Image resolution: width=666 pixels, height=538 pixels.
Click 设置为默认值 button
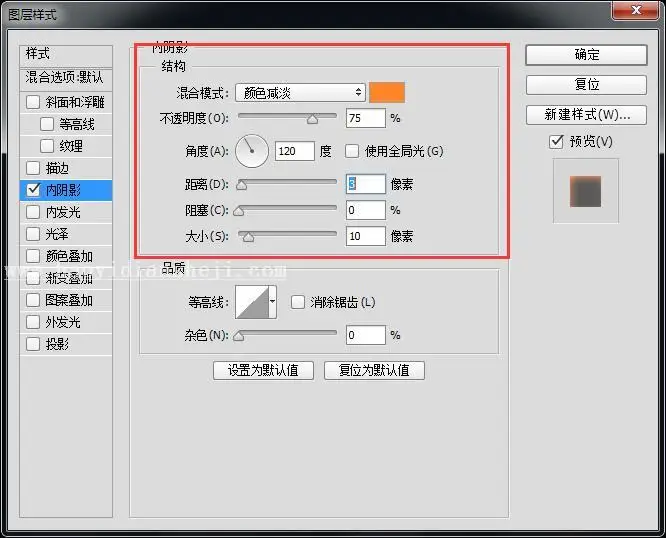tap(263, 370)
